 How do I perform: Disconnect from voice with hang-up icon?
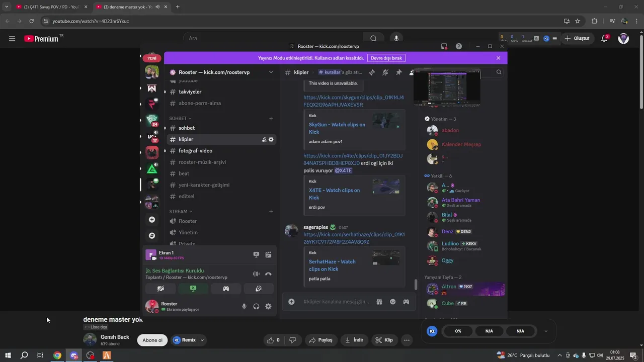point(268,274)
